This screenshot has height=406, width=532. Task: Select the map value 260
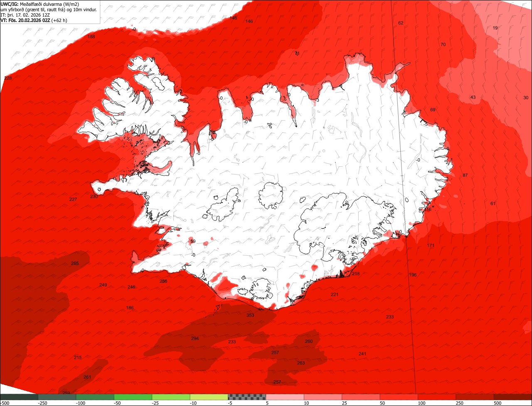(309, 341)
